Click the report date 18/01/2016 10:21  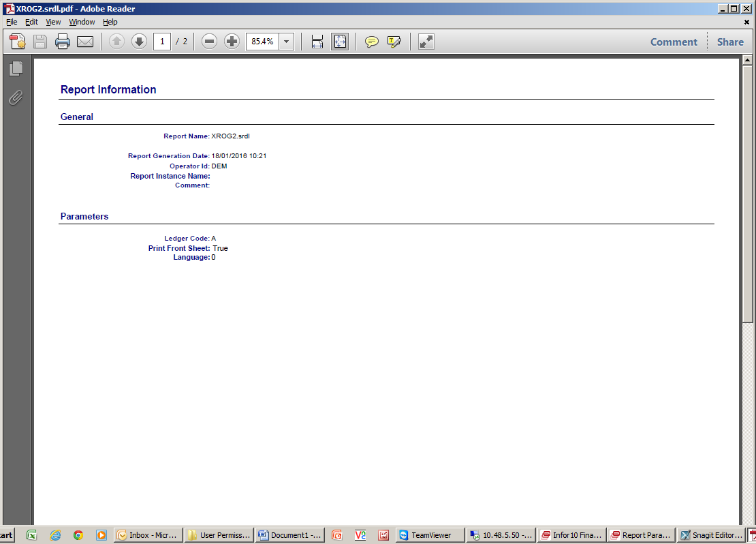(x=238, y=156)
